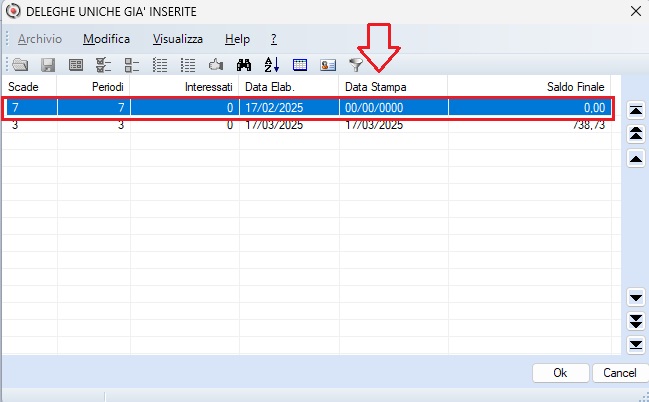Open search with the binoculars icon
Screen dimensions: 649x402
tap(244, 65)
